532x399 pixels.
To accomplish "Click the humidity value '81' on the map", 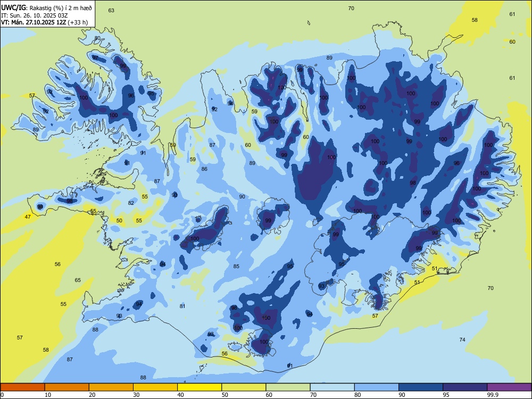I will pos(182,306).
